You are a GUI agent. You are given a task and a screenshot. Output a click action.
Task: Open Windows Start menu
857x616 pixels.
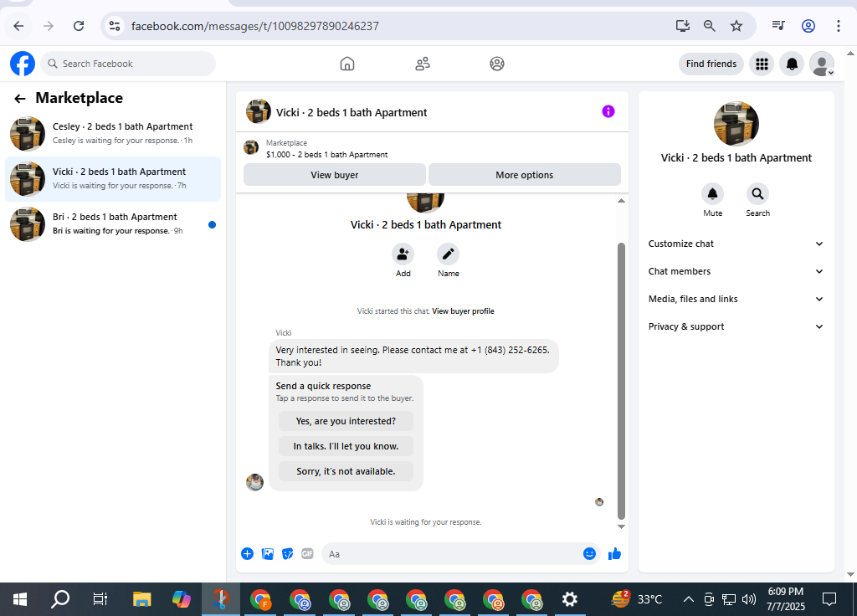[x=20, y=599]
